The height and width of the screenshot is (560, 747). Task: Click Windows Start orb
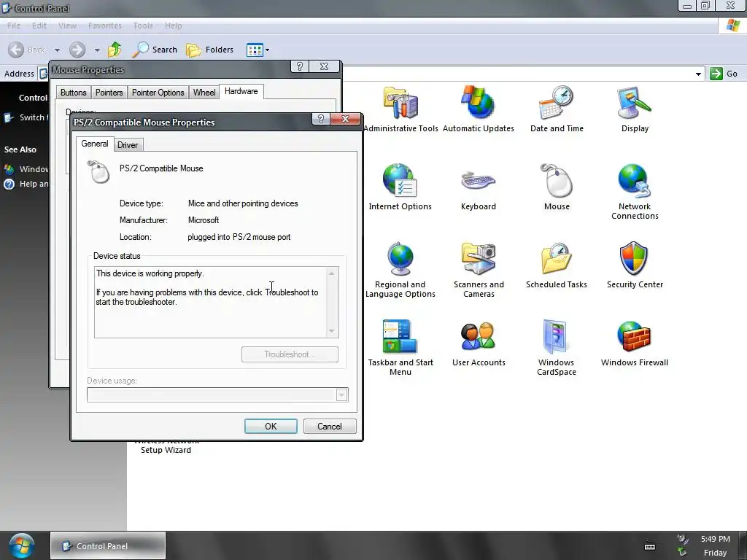21,545
